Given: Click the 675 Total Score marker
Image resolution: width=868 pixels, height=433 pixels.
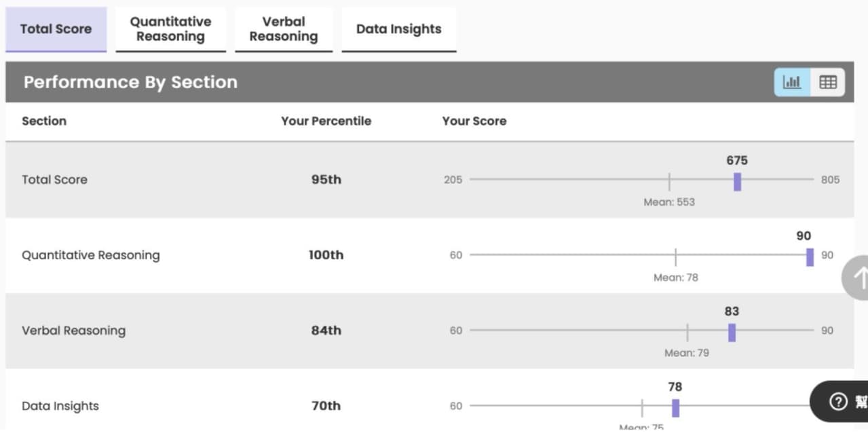Looking at the screenshot, I should tap(737, 181).
